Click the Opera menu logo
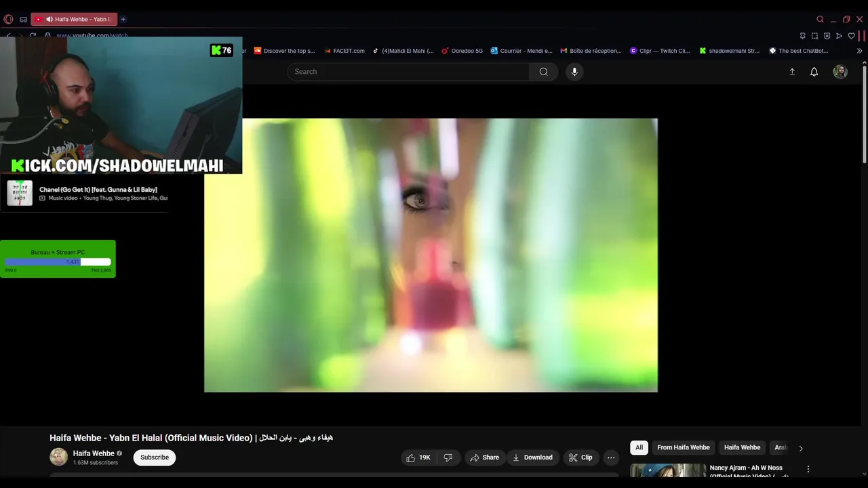This screenshot has height=488, width=868. click(8, 19)
